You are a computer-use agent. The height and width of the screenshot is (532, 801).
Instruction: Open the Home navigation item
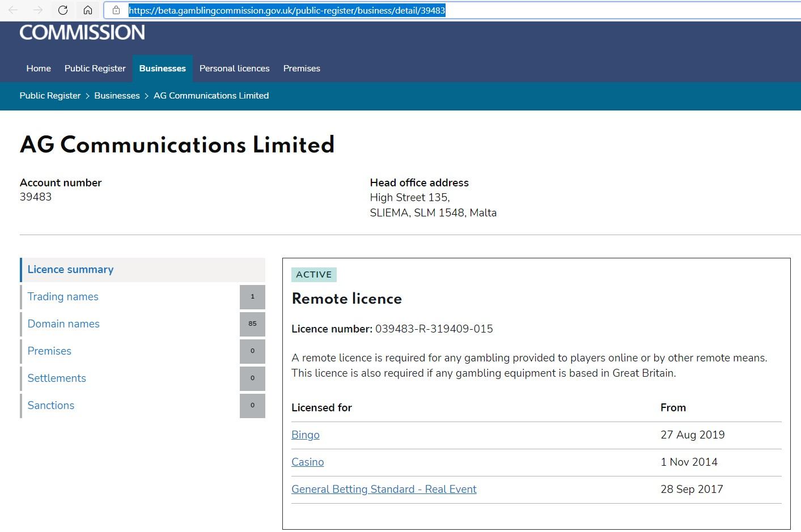point(39,69)
